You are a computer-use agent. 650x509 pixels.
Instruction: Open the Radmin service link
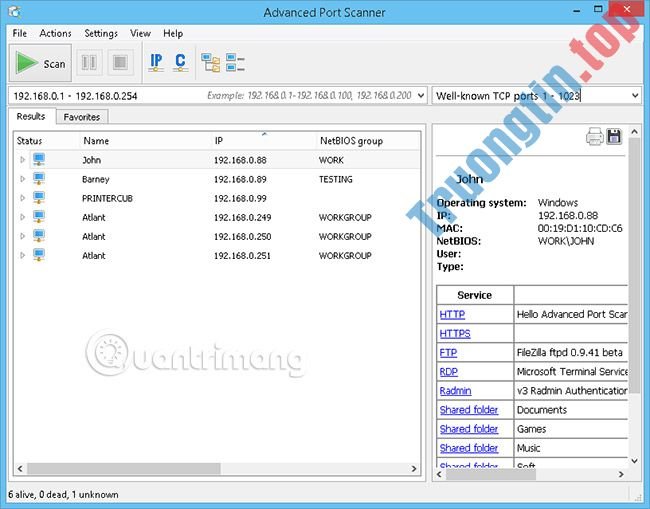tap(455, 390)
